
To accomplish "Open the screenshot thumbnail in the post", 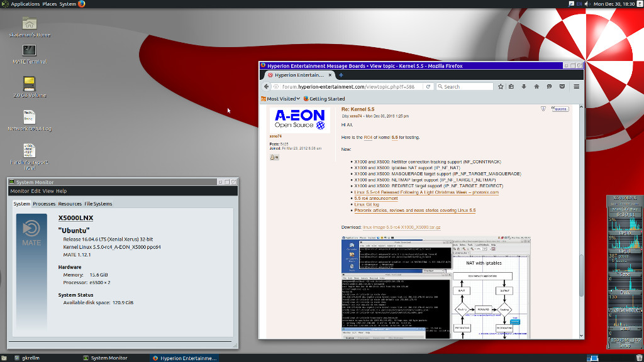I will coord(436,287).
